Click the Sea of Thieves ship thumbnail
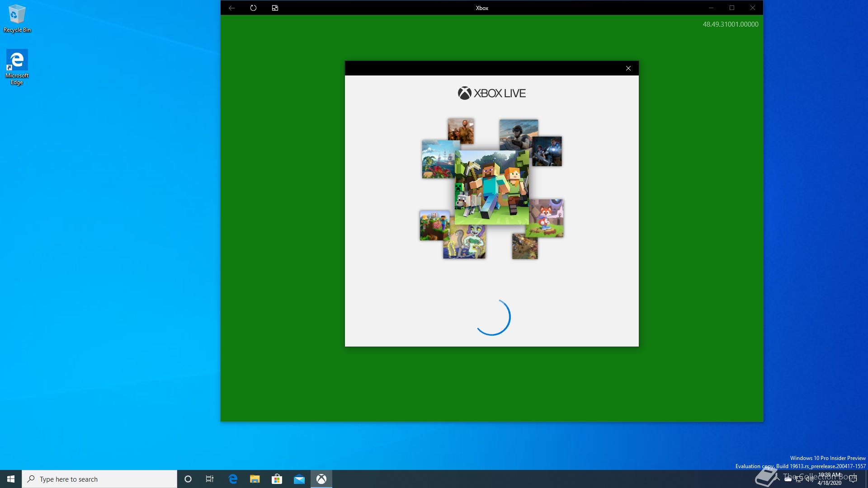 pyautogui.click(x=438, y=159)
